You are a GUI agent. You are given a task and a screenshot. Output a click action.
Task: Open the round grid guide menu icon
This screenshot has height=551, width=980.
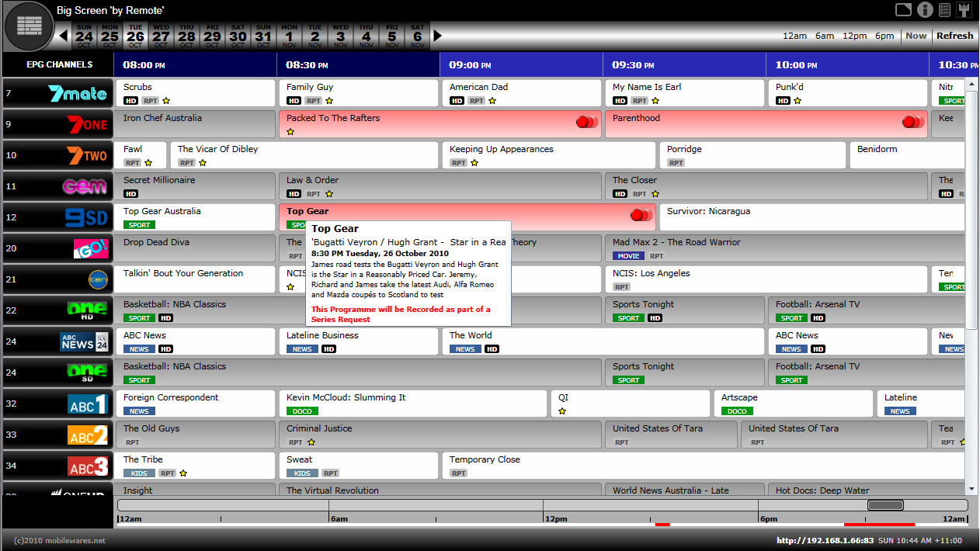[x=30, y=26]
